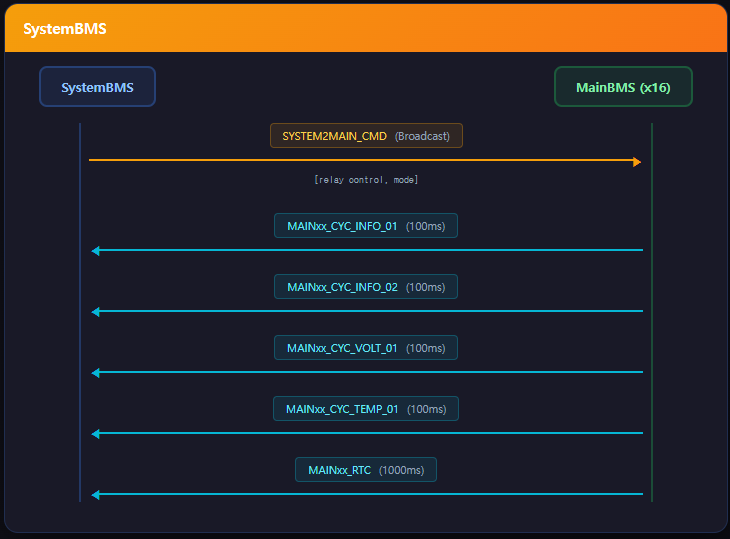The image size is (730, 539).
Task: Select the MAINxx_CYC_INFO_01 message label
Action: (342, 226)
